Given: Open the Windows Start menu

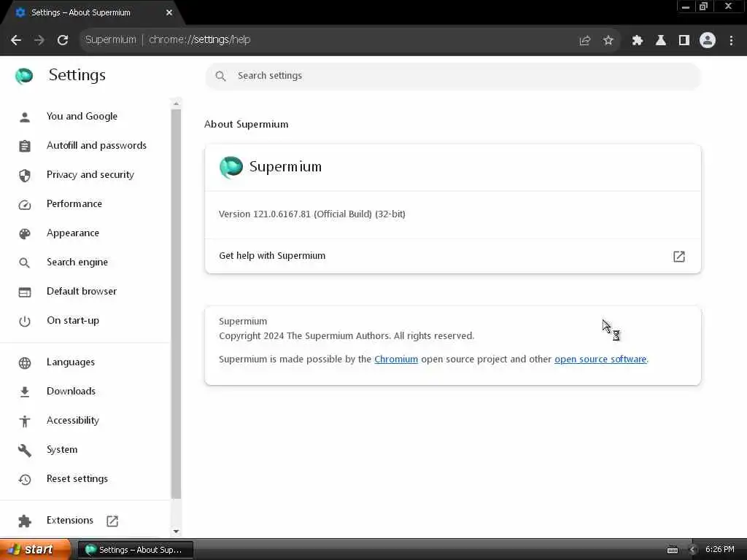Looking at the screenshot, I should pos(35,550).
